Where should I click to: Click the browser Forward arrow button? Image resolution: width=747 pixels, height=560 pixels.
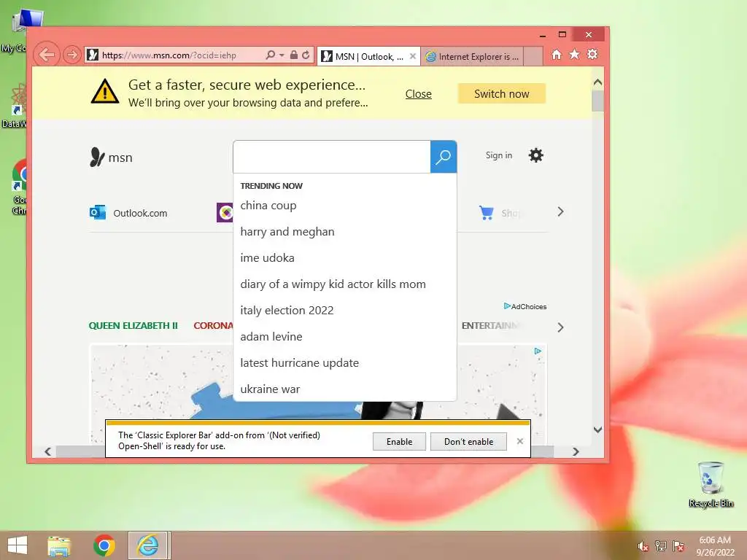click(x=72, y=55)
